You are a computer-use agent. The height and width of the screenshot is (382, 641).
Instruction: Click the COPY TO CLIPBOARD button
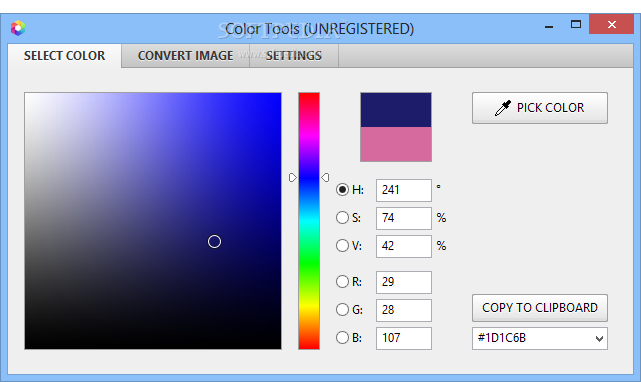tap(540, 308)
